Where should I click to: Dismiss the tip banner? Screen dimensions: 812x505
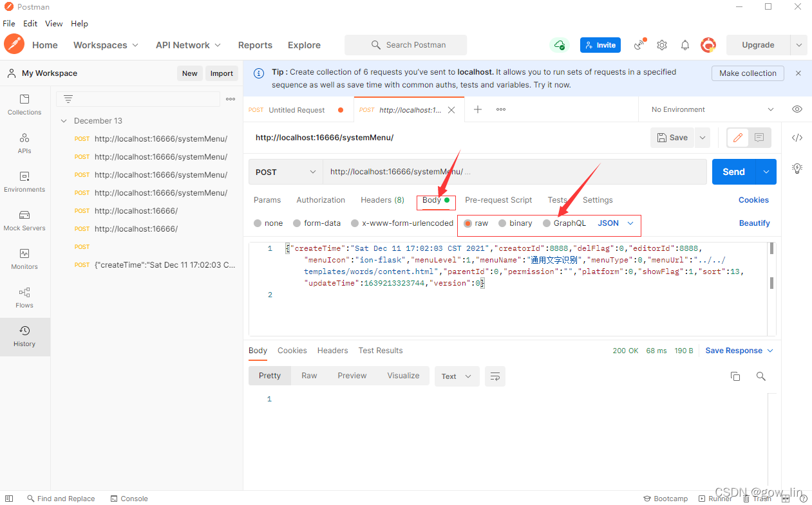pos(798,73)
